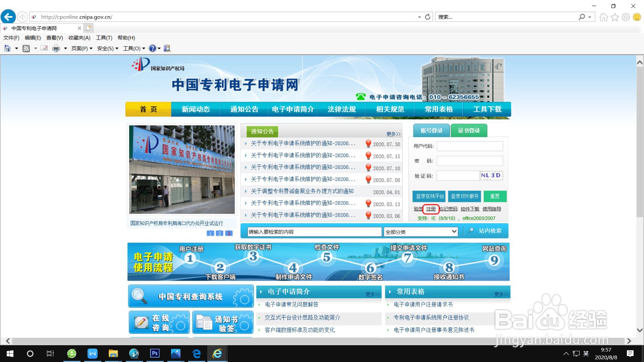Open the 文件(F) menu
This screenshot has width=644, height=362.
tap(11, 38)
